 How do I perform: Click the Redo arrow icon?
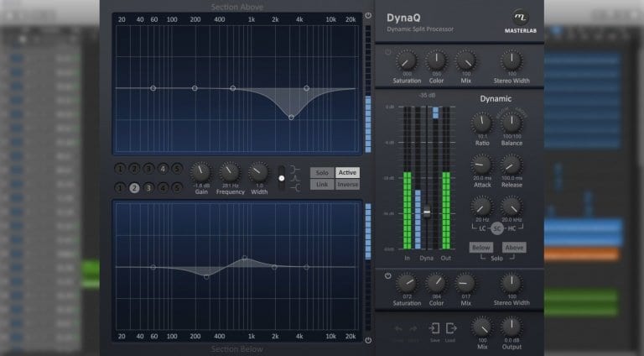413,327
